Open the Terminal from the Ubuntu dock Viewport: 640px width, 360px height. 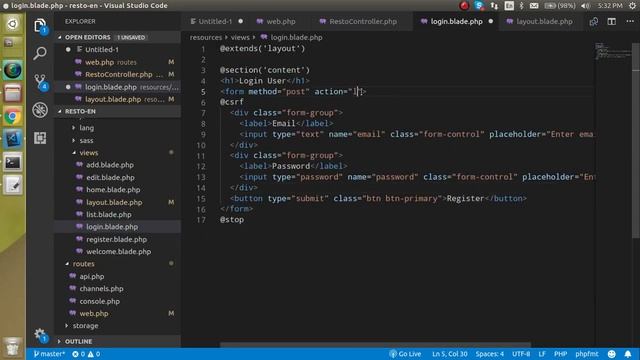tap(12, 162)
